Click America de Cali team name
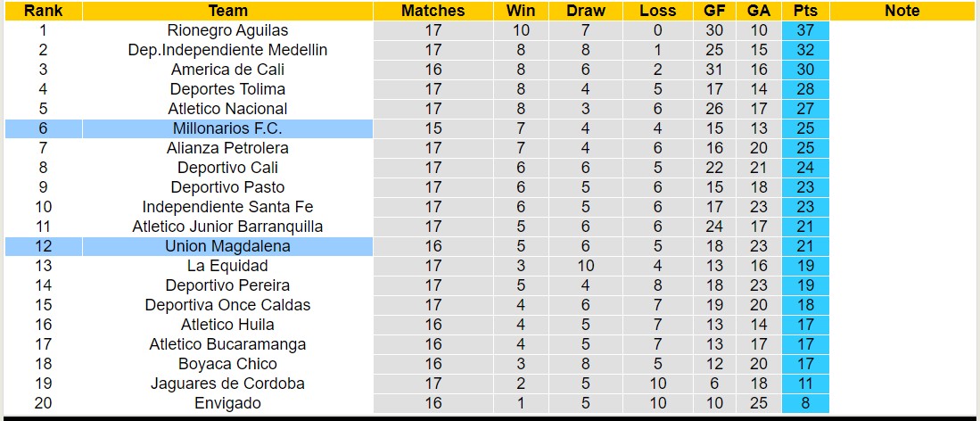The image size is (980, 421). tap(227, 70)
